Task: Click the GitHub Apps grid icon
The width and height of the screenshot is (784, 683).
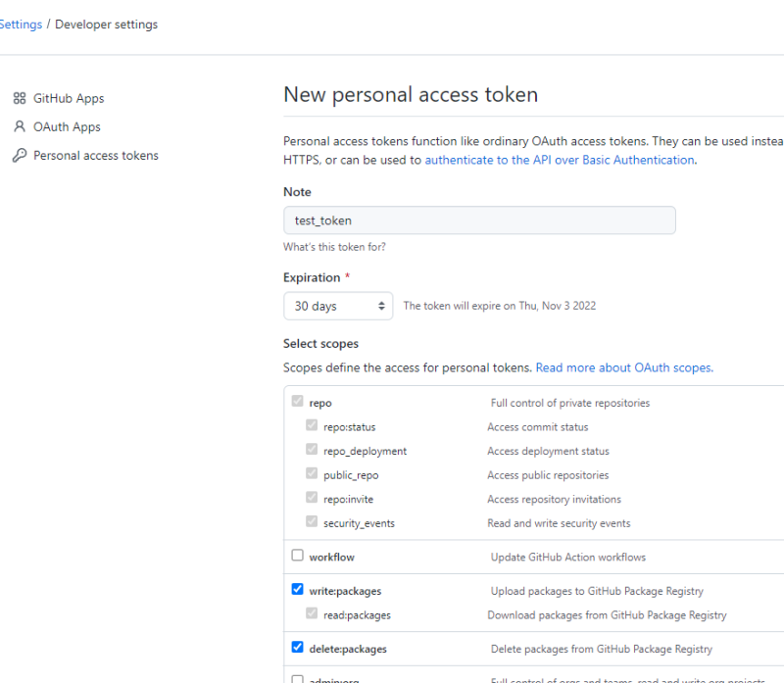Action: click(x=19, y=98)
